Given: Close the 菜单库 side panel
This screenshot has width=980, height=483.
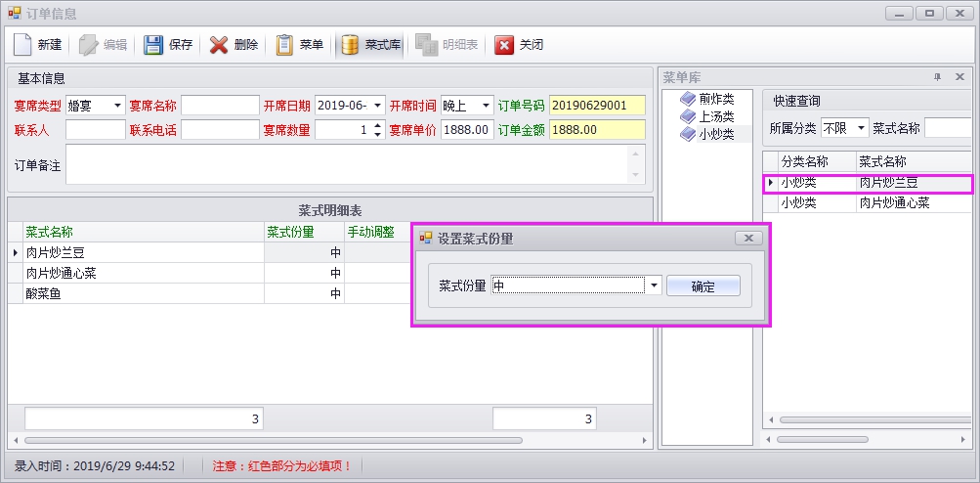Looking at the screenshot, I should point(959,77).
